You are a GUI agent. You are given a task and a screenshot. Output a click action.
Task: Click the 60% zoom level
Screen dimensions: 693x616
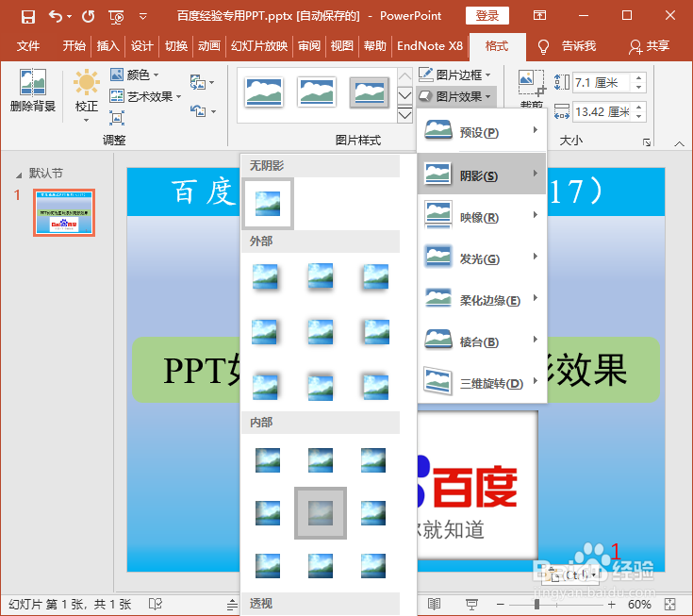click(x=639, y=604)
